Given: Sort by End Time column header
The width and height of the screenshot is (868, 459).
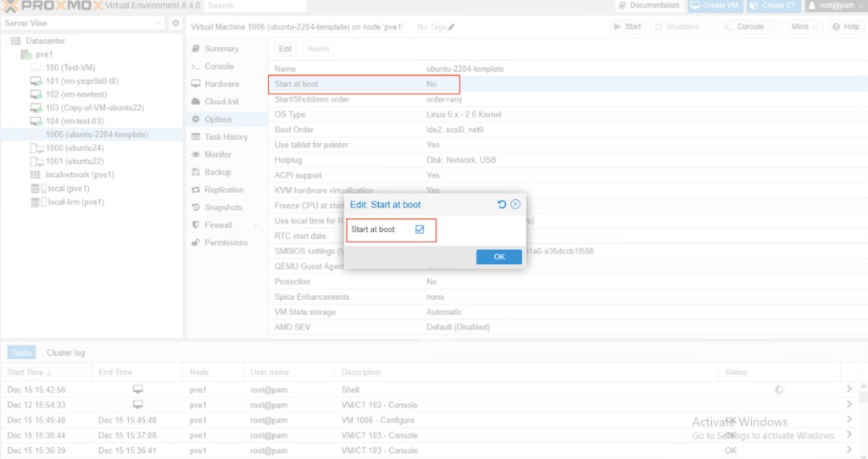Looking at the screenshot, I should click(x=137, y=372).
